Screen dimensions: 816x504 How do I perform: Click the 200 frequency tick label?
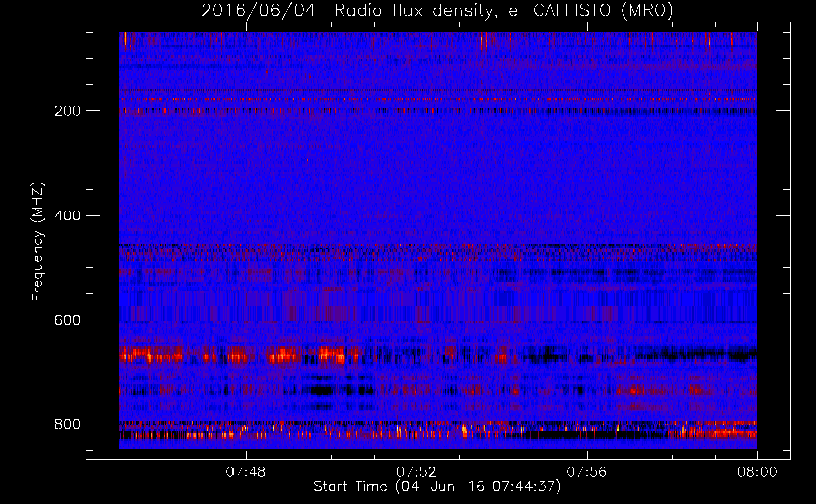point(67,111)
